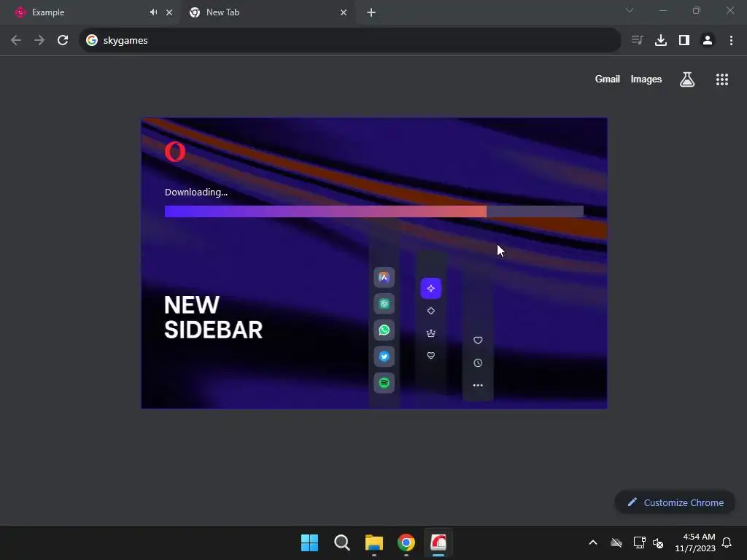
Task: Show hidden system tray icons
Action: [593, 542]
